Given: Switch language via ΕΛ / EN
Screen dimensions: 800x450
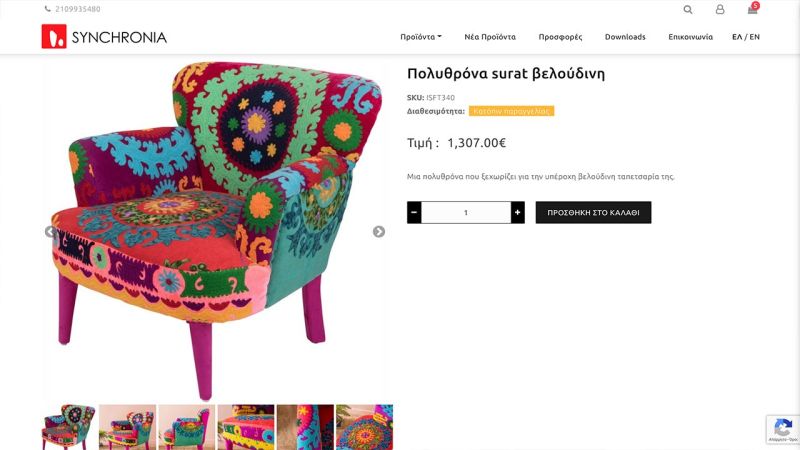Looking at the screenshot, I should (746, 37).
